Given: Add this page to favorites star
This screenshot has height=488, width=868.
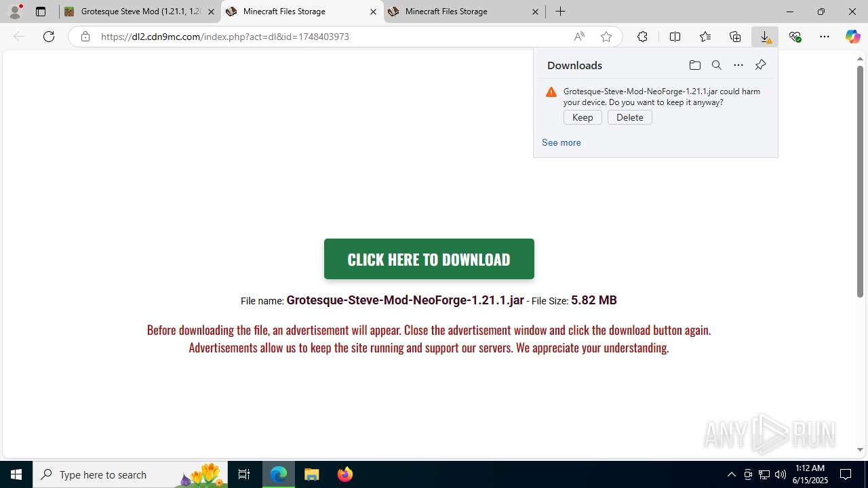Looking at the screenshot, I should (x=606, y=37).
